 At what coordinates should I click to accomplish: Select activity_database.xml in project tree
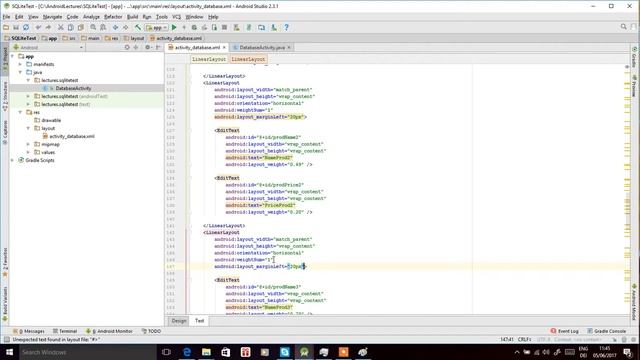[72, 136]
